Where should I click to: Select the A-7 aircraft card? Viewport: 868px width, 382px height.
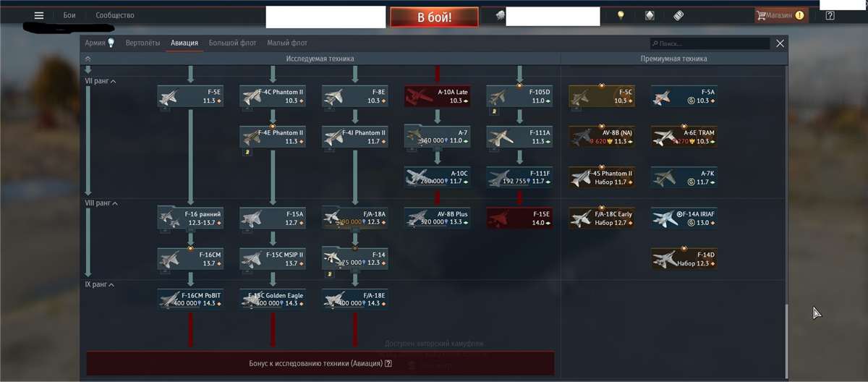[437, 137]
